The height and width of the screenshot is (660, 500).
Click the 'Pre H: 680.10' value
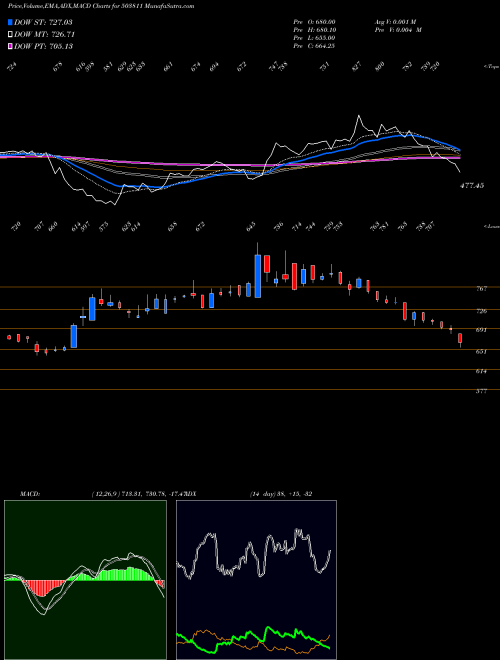(x=314, y=30)
